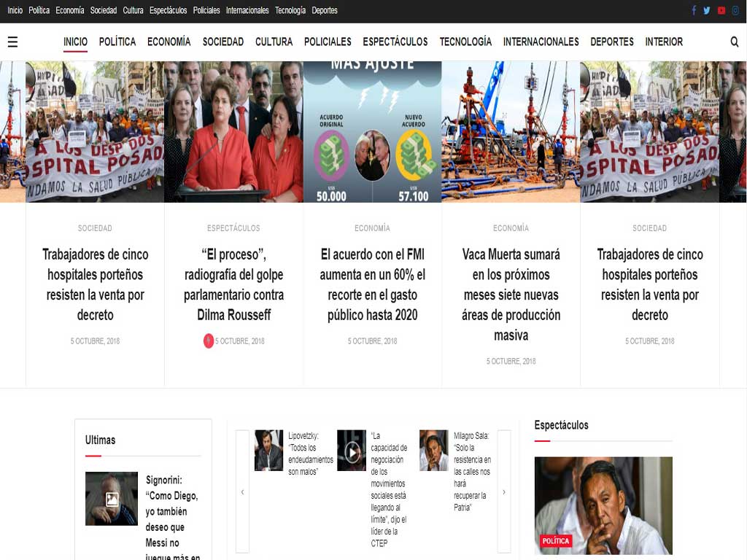Click author avatar on Dilma Rousseff article
This screenshot has width=747, height=560.
click(208, 341)
